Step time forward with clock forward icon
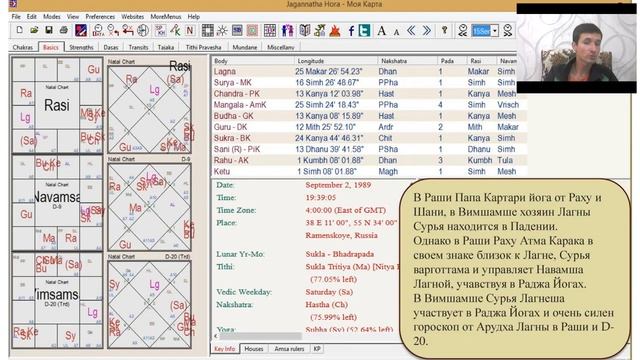Viewport: 640px width, 360px height. coord(507,31)
